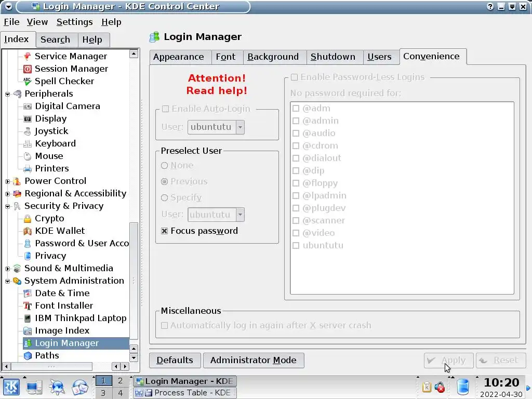Click the Reset button

[x=501, y=361]
